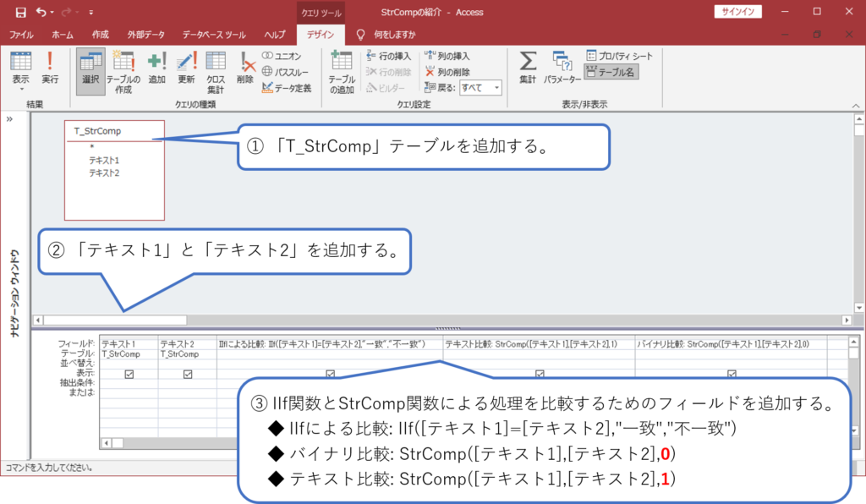
Task: Toggle 集計 totals row
Action: click(x=528, y=68)
